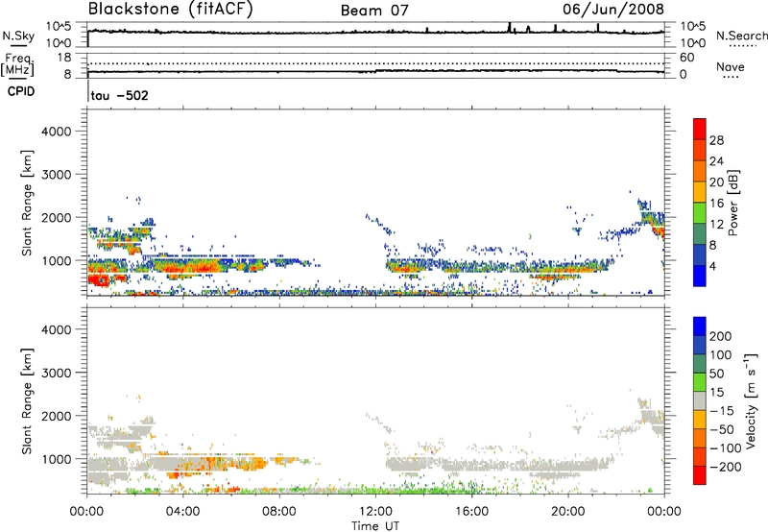This screenshot has width=768, height=532.
Task: Click the '28' tick on Power colorbar
Action: pyautogui.click(x=716, y=140)
